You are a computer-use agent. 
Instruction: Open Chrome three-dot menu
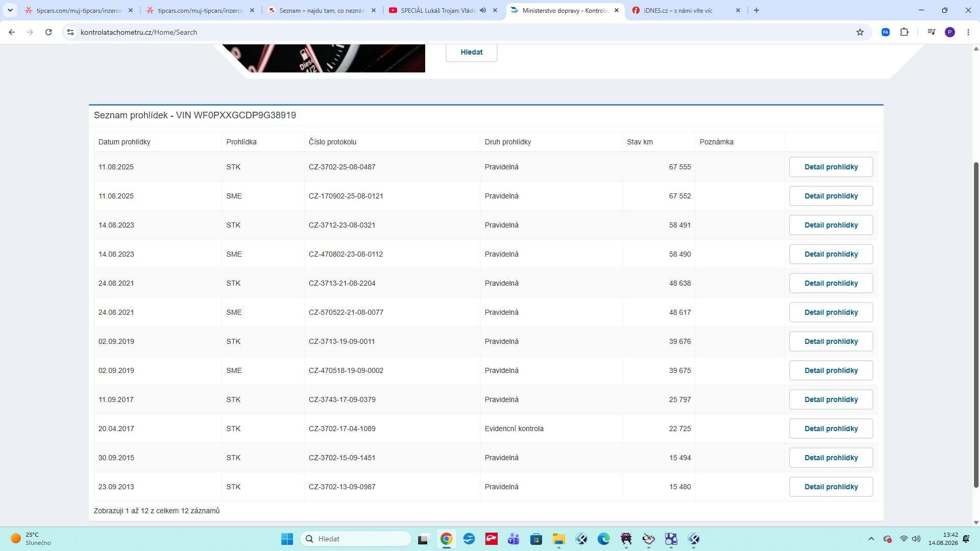[x=968, y=32]
